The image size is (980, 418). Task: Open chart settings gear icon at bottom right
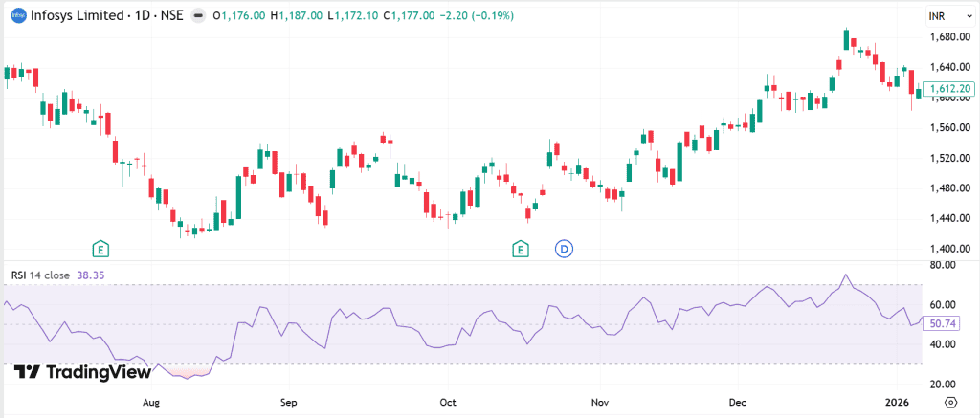(x=951, y=402)
